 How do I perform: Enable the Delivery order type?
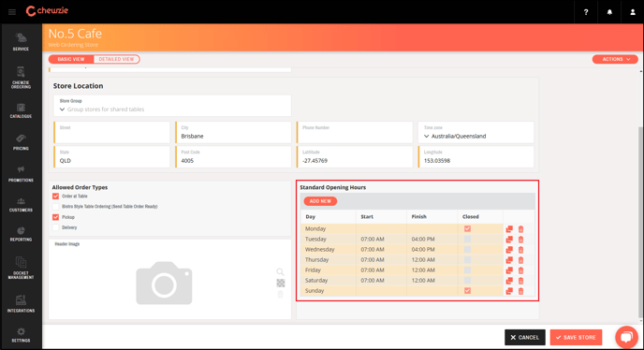(55, 227)
